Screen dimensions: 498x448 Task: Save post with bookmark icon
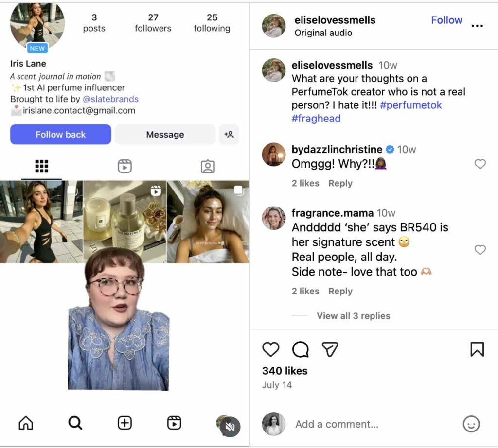[x=477, y=349]
